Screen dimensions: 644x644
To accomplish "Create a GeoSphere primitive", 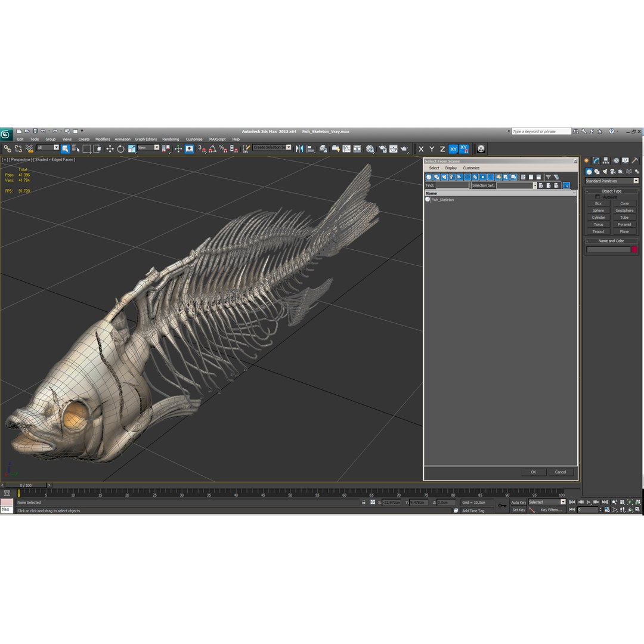I will click(624, 210).
